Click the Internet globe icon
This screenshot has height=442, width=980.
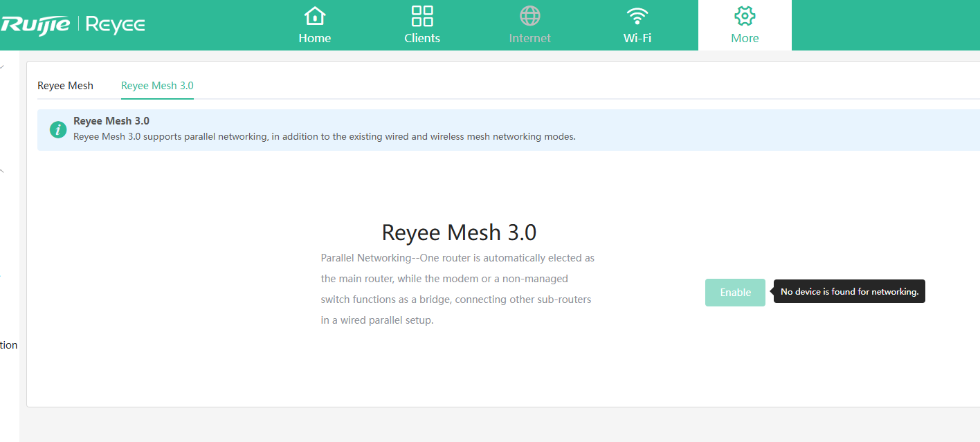530,15
